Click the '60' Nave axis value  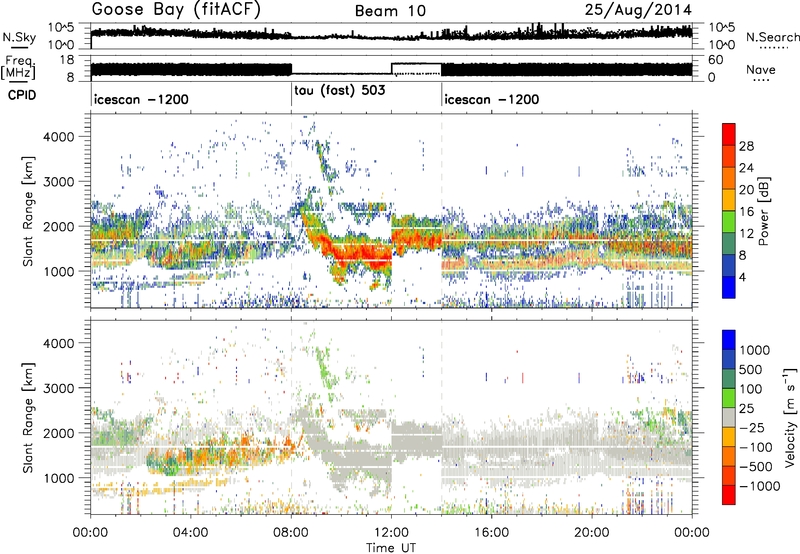[716, 60]
